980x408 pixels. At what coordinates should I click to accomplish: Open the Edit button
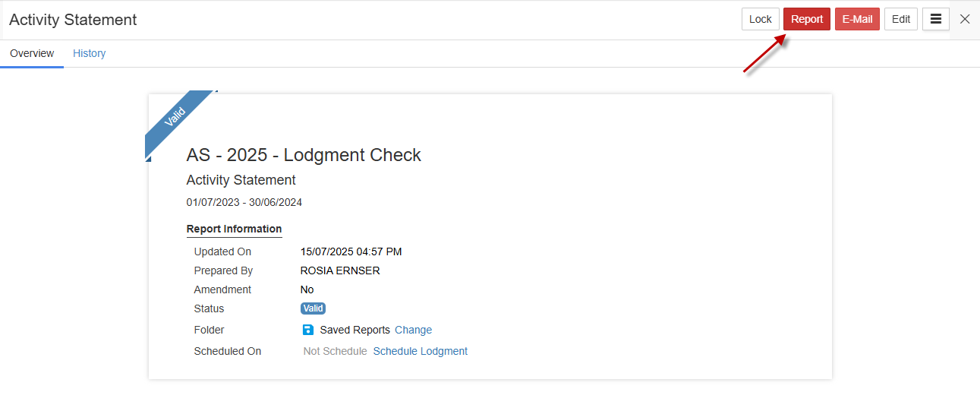pos(900,19)
